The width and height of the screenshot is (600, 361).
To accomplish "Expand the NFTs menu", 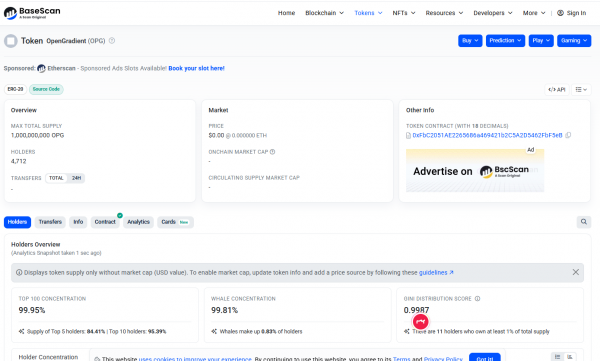I will click(x=404, y=13).
